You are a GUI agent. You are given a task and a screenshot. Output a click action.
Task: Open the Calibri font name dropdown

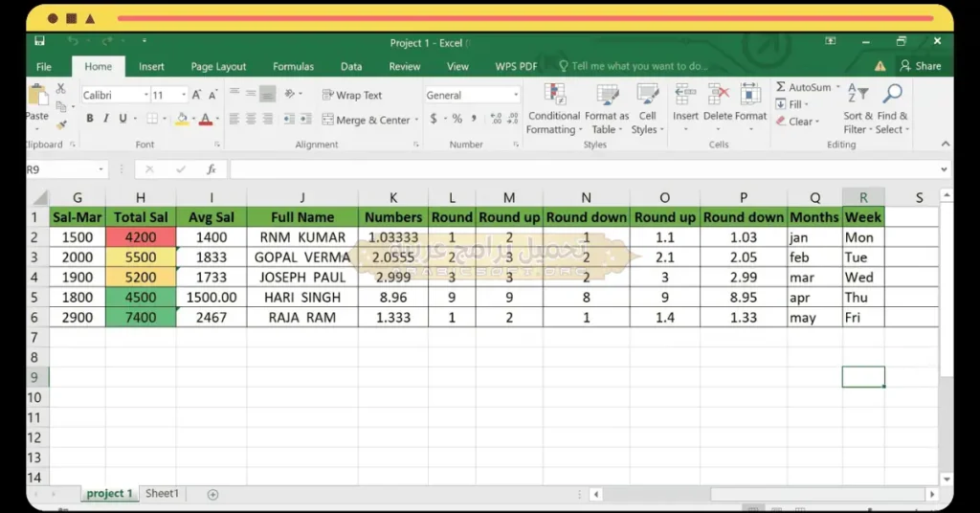[145, 95]
